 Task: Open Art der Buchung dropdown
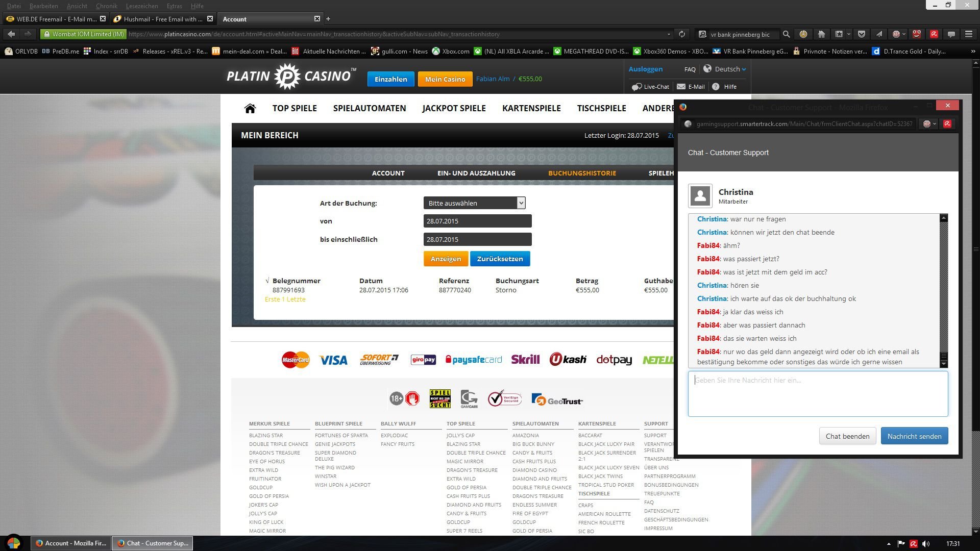(474, 203)
